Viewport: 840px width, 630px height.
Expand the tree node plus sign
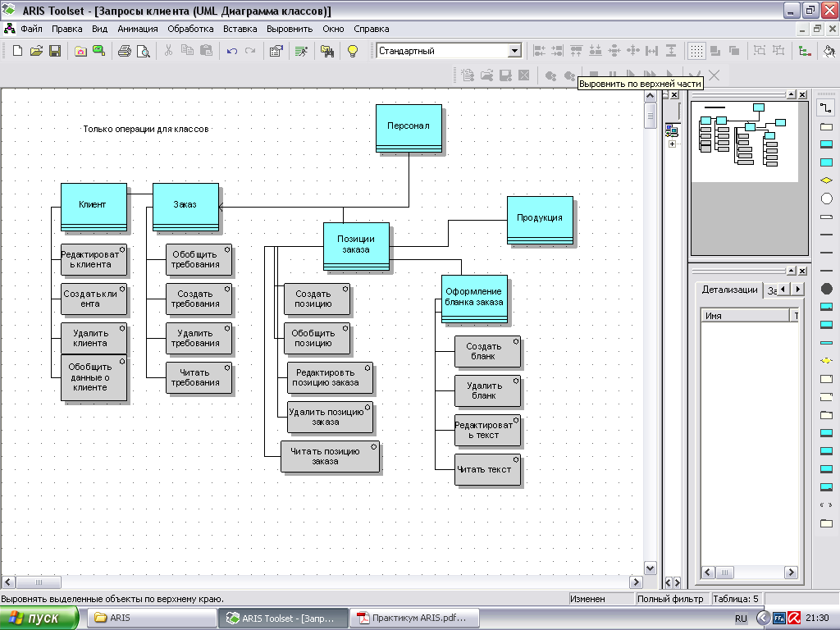pyautogui.click(x=672, y=144)
